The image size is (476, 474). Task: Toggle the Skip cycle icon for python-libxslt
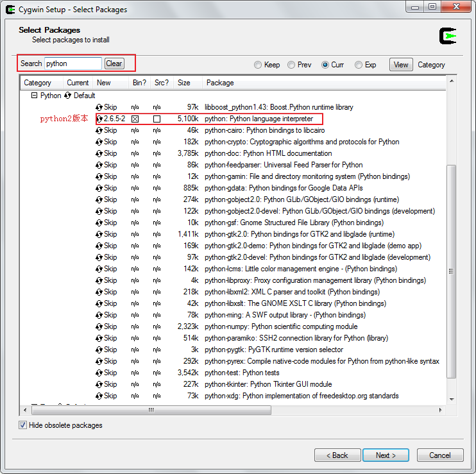pos(99,303)
